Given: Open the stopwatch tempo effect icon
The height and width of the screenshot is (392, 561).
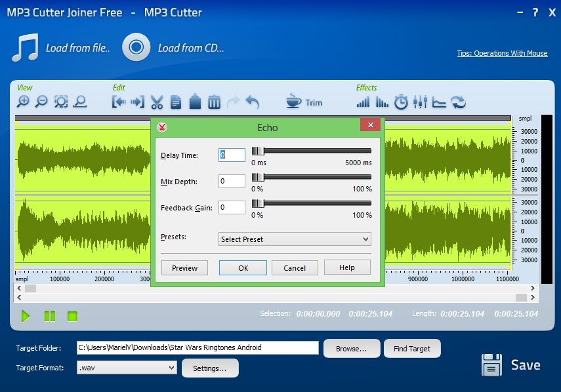Looking at the screenshot, I should (401, 102).
